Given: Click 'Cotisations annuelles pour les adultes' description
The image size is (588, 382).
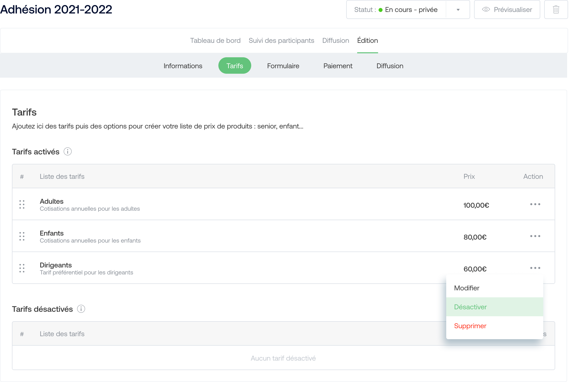Looking at the screenshot, I should [x=90, y=209].
